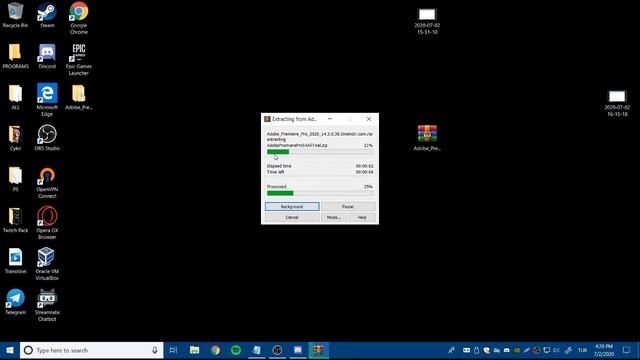Select the Adobe_Pre WinRAR archive on desktop
The image size is (640, 360).
pos(427,138)
